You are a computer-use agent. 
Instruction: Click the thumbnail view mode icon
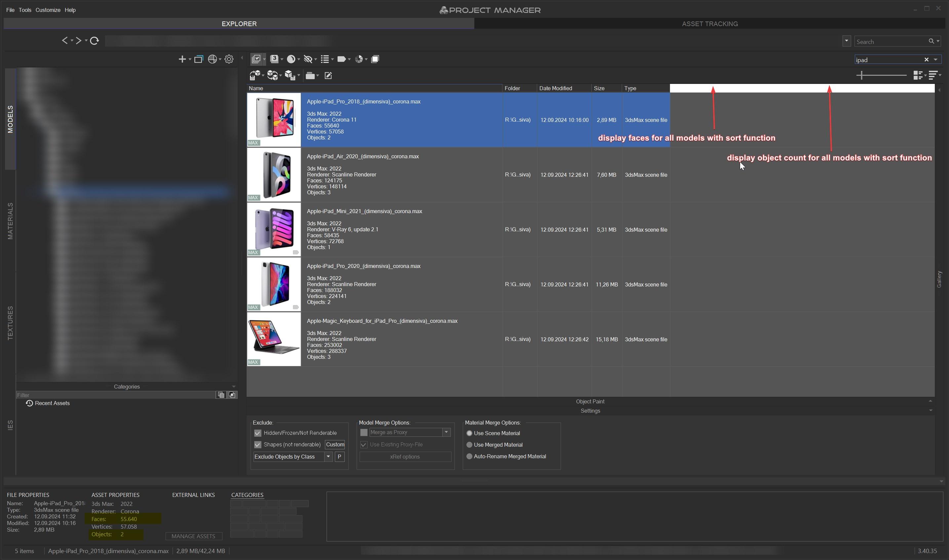pos(918,75)
